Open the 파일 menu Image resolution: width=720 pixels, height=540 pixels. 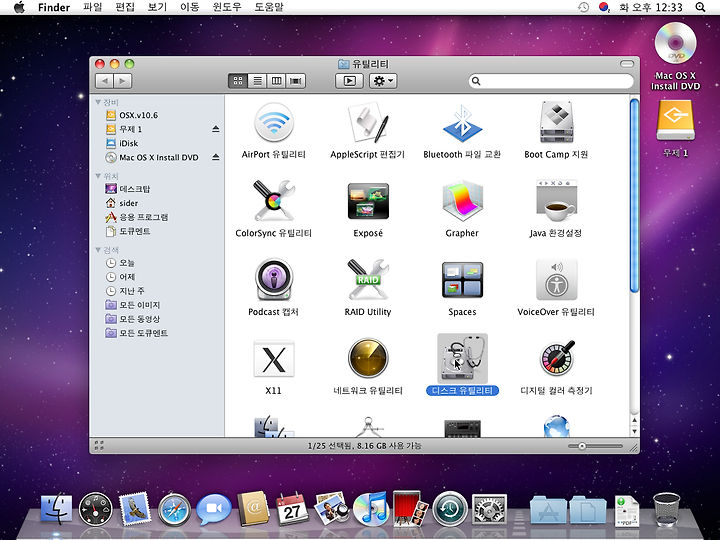tap(92, 7)
